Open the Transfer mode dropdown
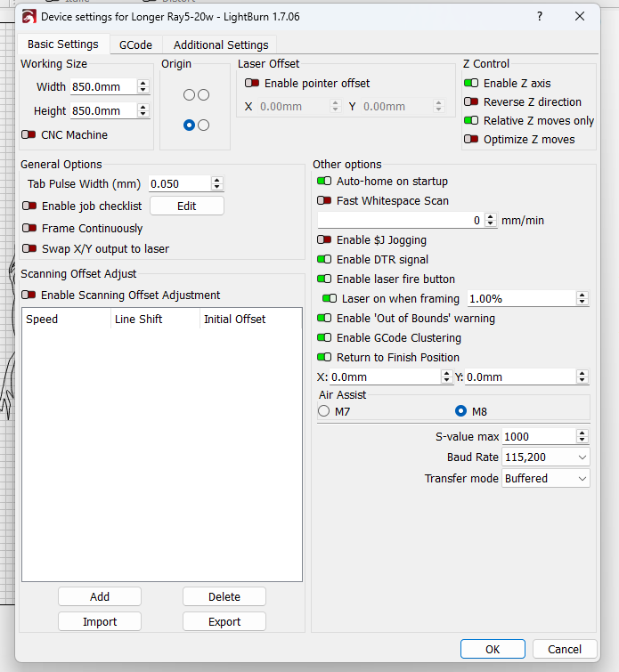Image resolution: width=619 pixels, height=672 pixels. pyautogui.click(x=546, y=478)
